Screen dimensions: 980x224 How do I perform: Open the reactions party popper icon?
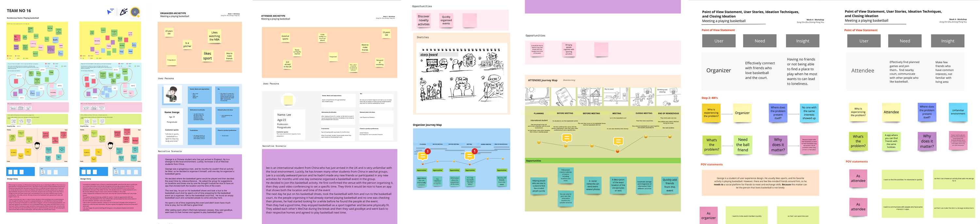123,12
